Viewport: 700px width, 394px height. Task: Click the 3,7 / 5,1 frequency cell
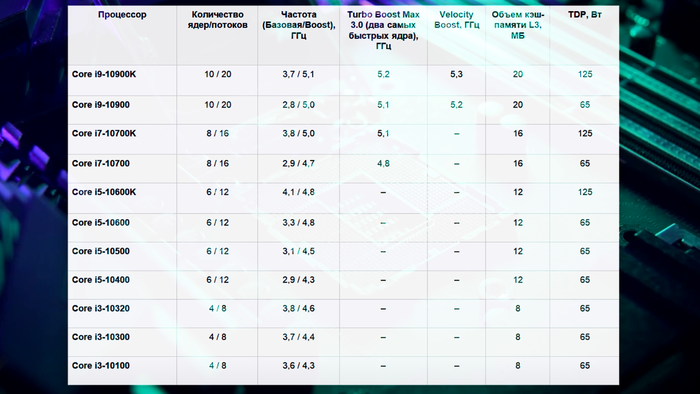coord(298,74)
